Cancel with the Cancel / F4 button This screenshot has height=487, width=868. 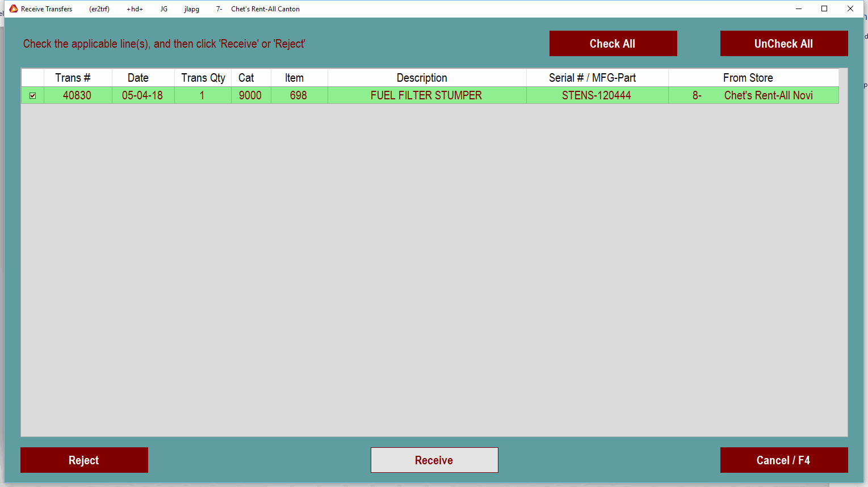[x=784, y=460]
